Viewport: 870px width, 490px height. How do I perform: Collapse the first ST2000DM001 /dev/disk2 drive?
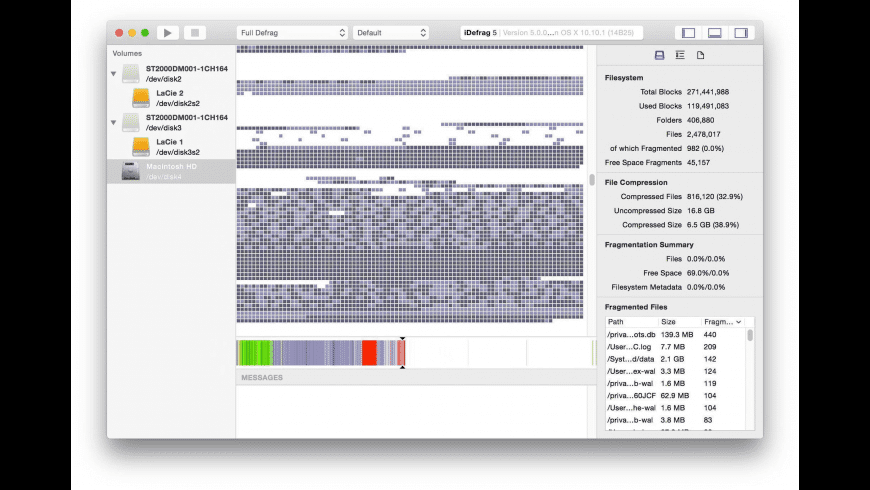tap(113, 73)
